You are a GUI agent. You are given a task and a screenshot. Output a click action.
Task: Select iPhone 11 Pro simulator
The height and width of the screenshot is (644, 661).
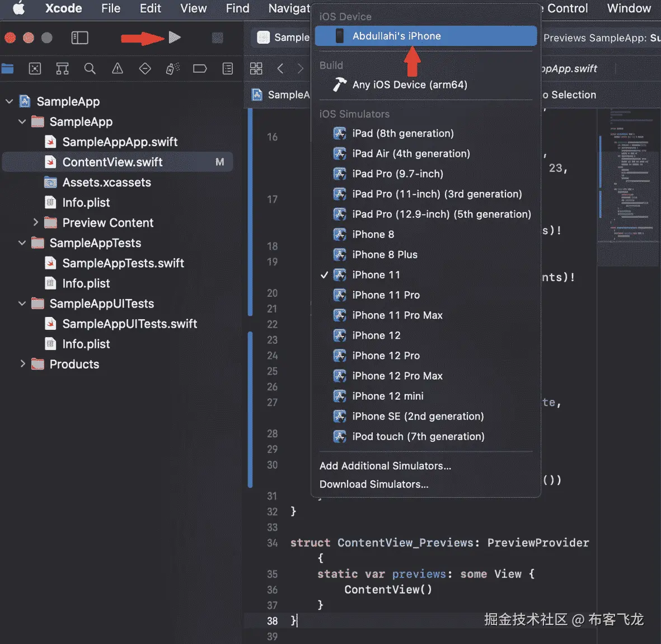tap(426, 295)
